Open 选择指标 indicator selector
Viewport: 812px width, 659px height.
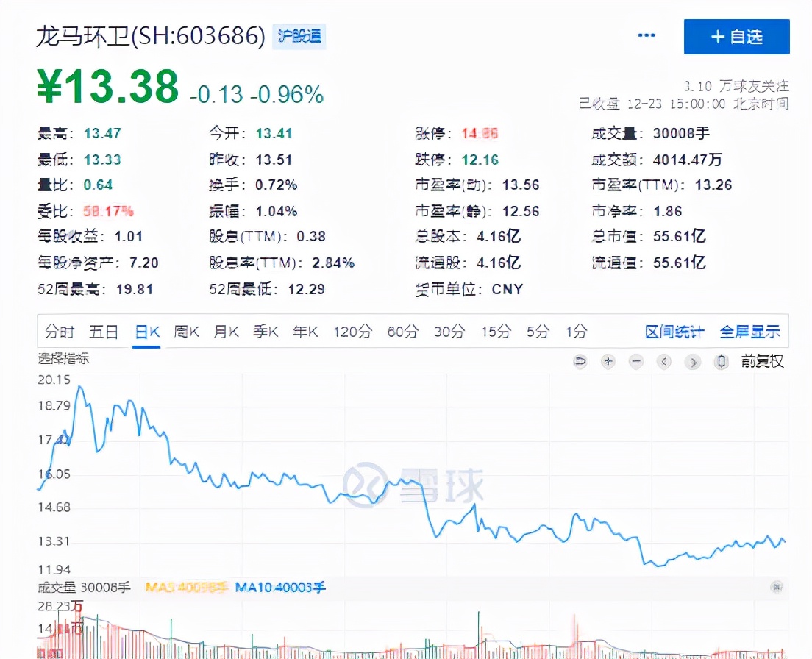(x=63, y=358)
